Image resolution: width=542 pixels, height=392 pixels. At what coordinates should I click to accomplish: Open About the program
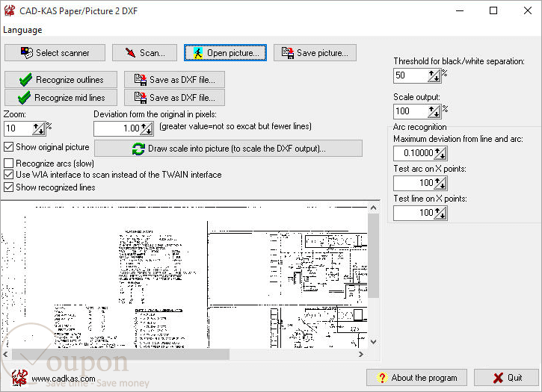tap(416, 378)
